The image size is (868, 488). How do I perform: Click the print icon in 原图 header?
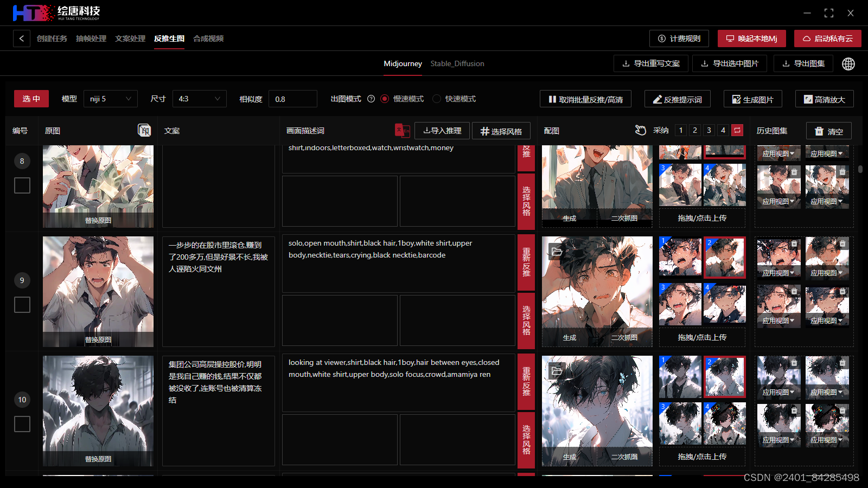144,130
